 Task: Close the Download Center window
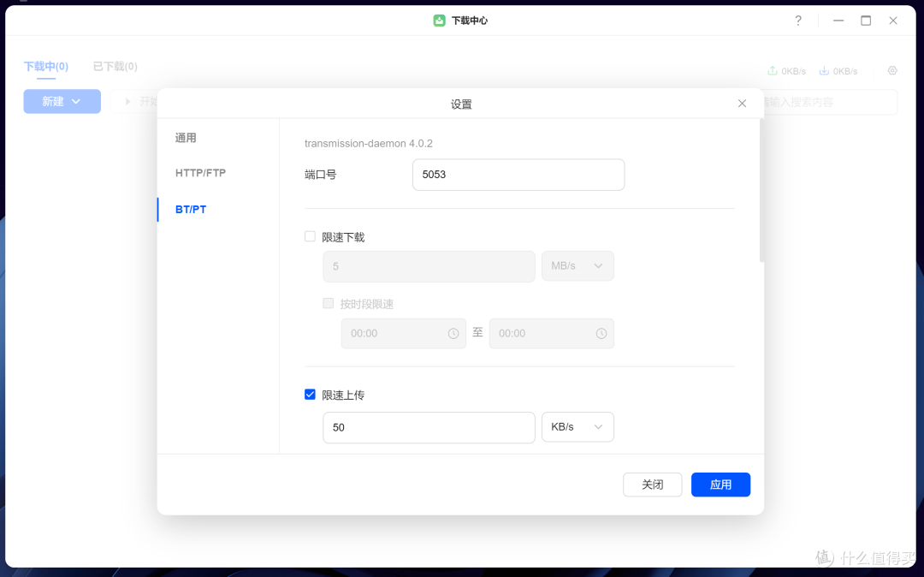(x=892, y=21)
